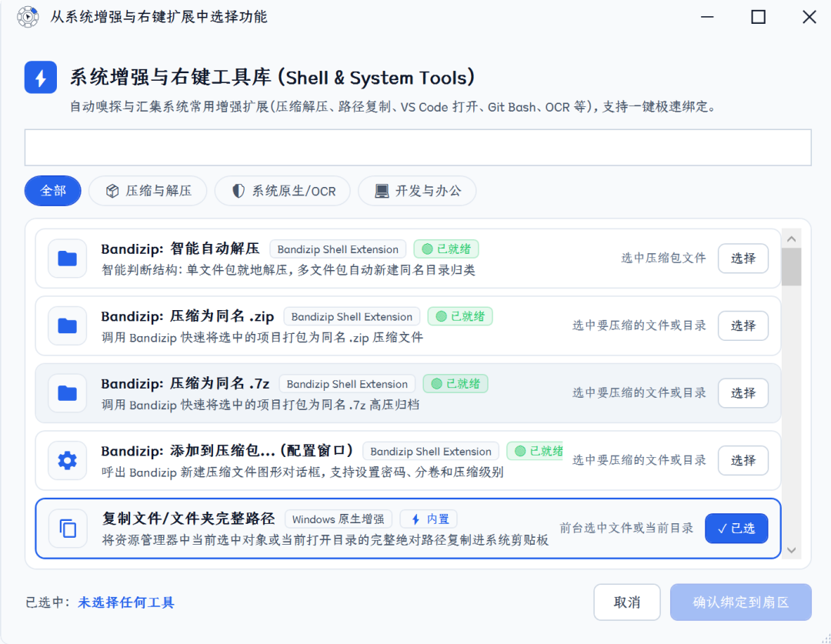Click title Bandizip: 压缩为同名 .7z

click(185, 383)
